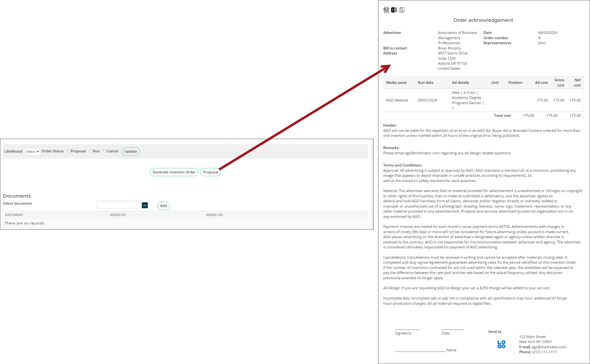Click the ago@mailinator.com link in Remarks
This screenshot has width=590, height=364.
point(422,153)
